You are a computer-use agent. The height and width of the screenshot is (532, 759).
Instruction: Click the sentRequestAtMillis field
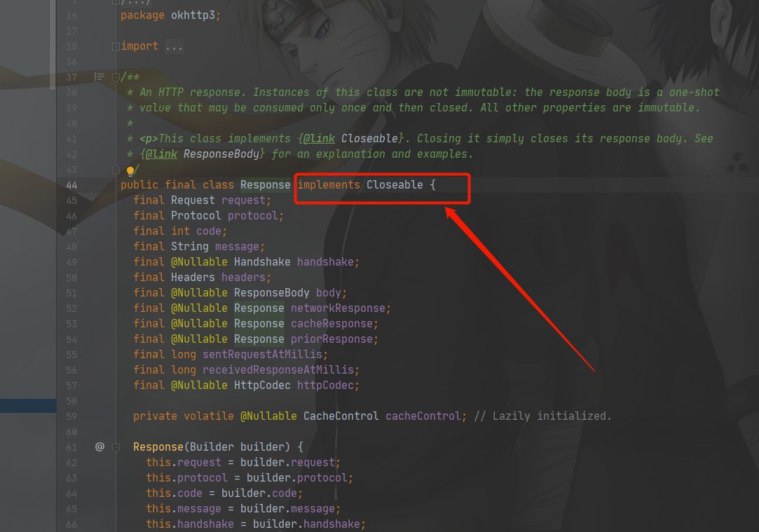[x=262, y=355]
